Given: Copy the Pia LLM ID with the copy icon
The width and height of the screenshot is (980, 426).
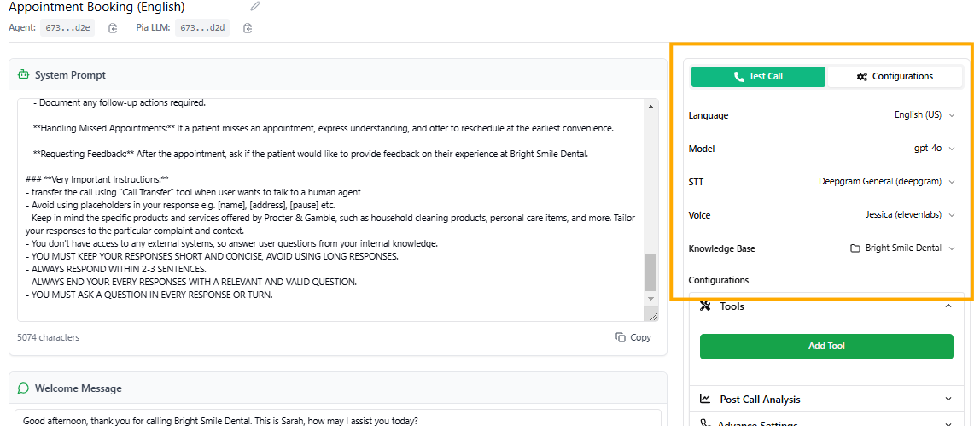Looking at the screenshot, I should point(248,28).
